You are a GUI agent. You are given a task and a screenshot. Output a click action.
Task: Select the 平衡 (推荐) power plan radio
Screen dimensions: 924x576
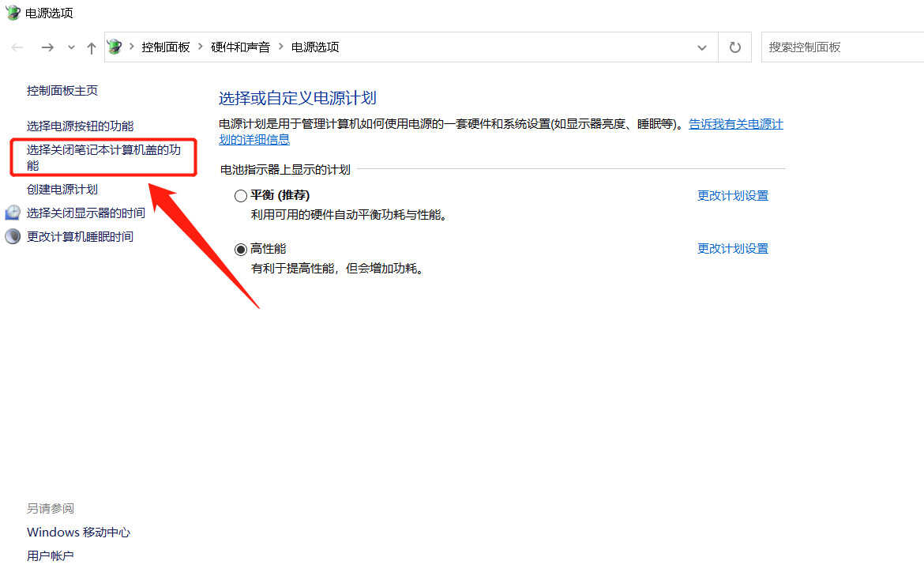[240, 196]
